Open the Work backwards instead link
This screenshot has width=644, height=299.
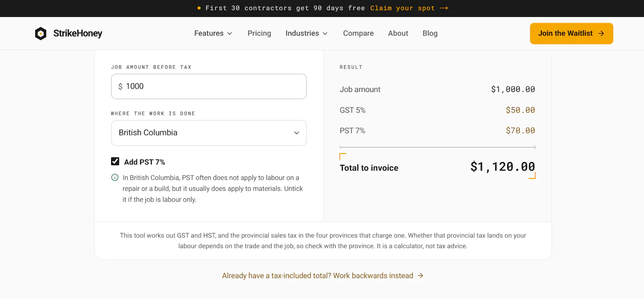click(x=322, y=276)
